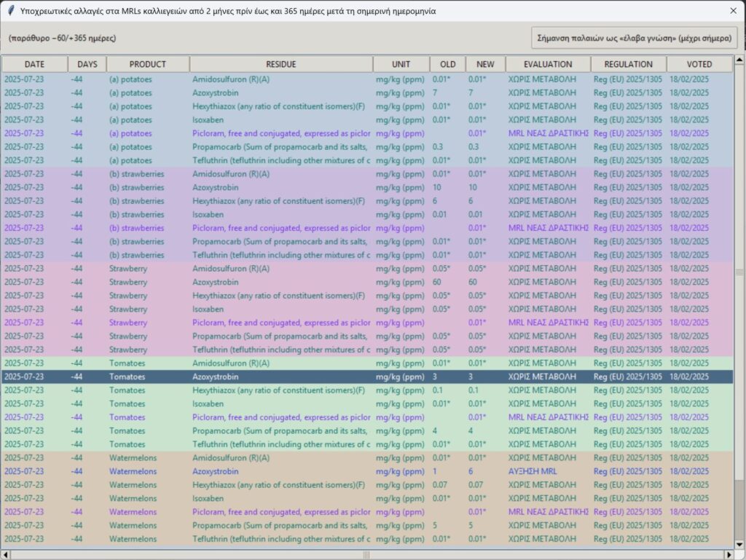Select the Tomatoes Hexythiazox row

click(367, 390)
